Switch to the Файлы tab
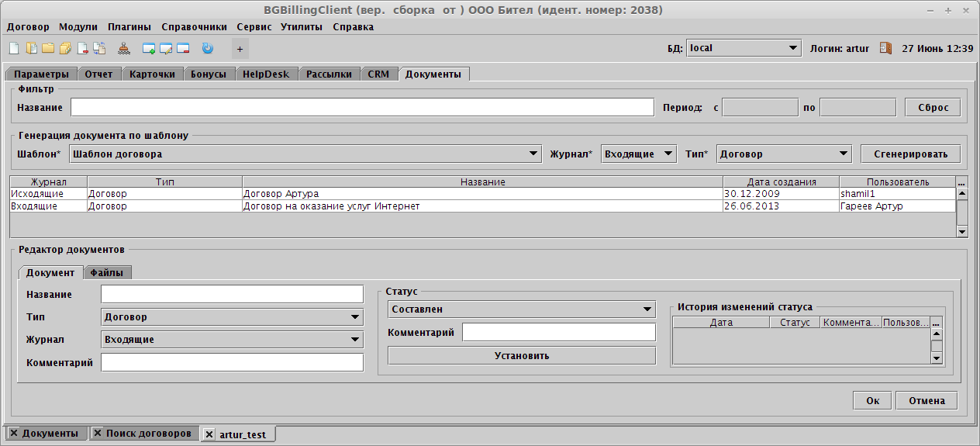This screenshot has height=446, width=980. (107, 272)
